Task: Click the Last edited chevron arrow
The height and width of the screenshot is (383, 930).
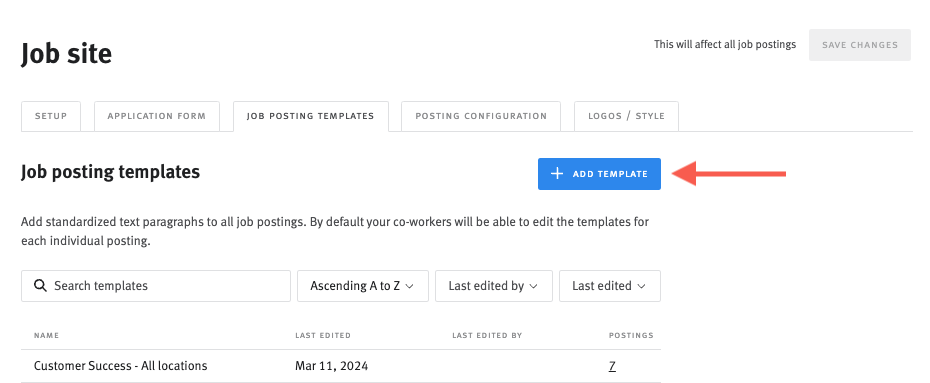Action: 641,286
